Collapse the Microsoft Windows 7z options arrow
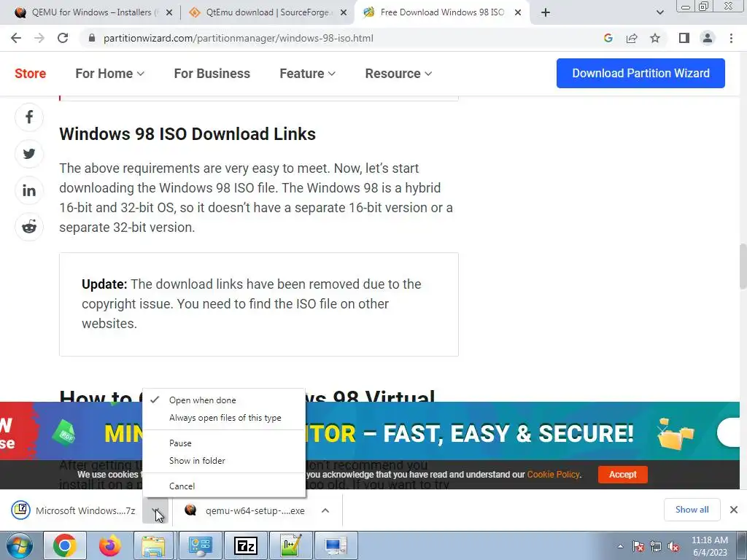 155,510
